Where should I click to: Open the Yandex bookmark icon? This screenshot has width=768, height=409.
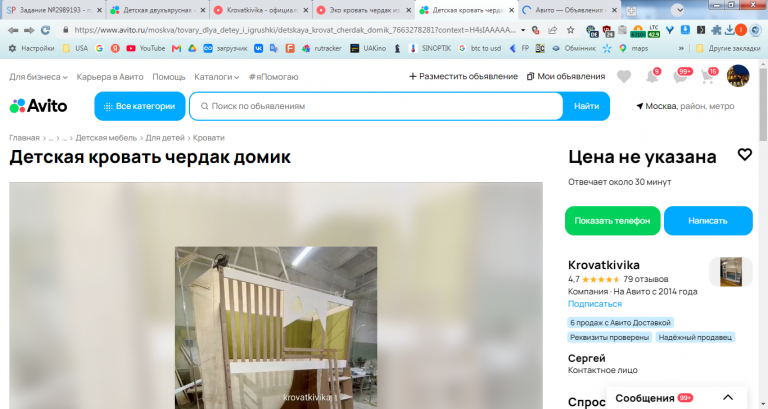115,48
